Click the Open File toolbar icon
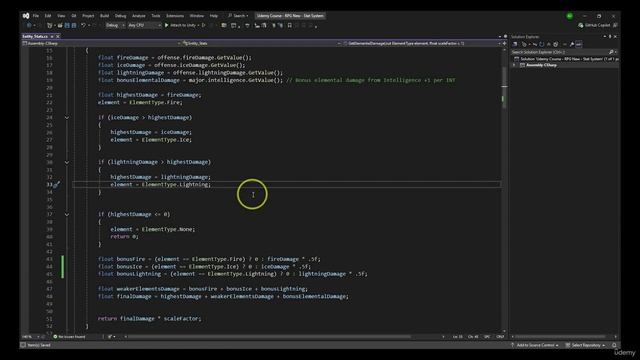The width and height of the screenshot is (640, 360). [60, 25]
